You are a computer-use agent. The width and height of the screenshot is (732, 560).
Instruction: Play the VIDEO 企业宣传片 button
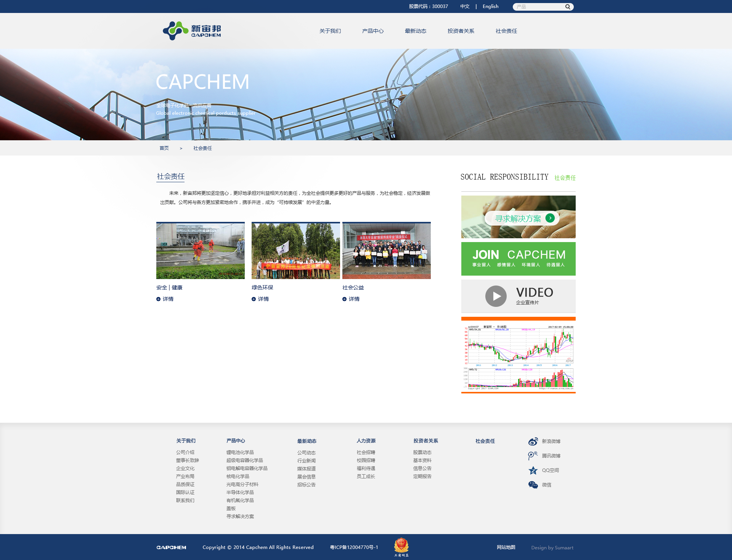496,296
